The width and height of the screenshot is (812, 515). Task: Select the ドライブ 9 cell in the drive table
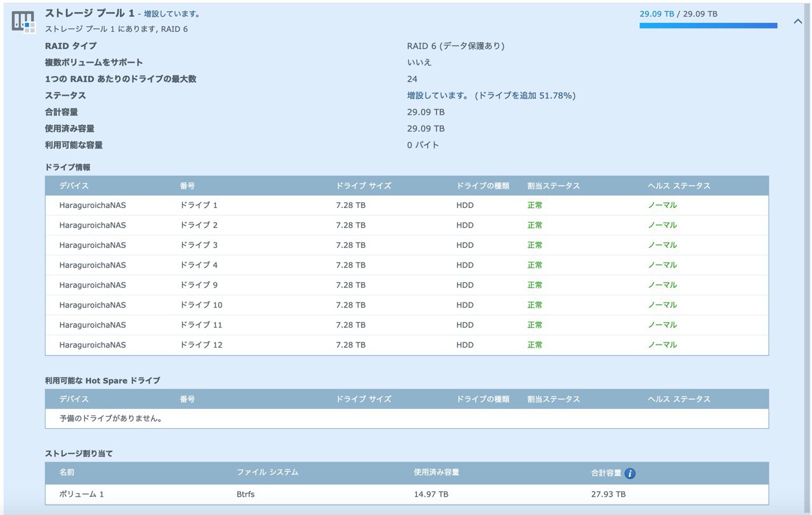coord(199,285)
